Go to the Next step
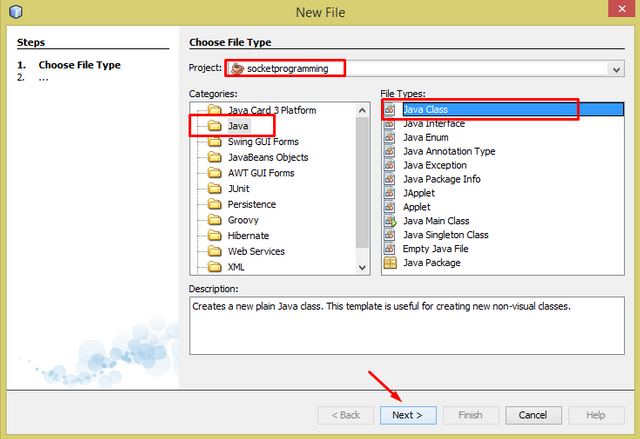Screen dimensions: 640x439 click(x=408, y=415)
